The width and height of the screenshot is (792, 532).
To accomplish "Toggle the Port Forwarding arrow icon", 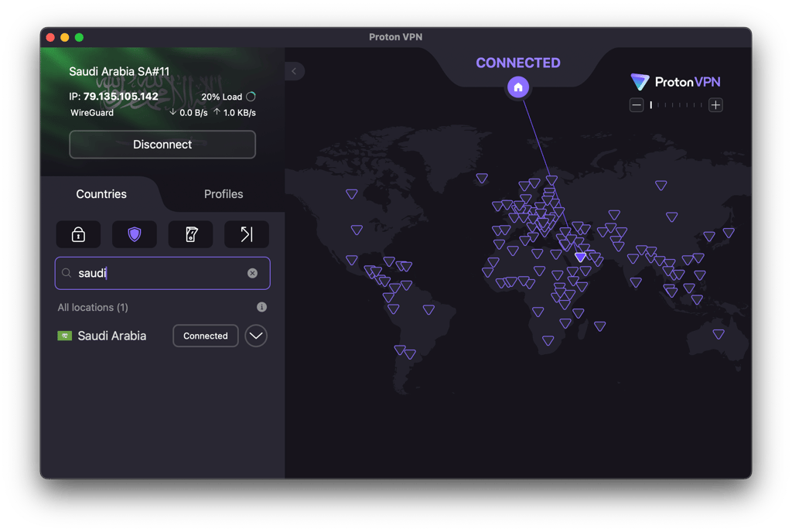I will (x=247, y=234).
